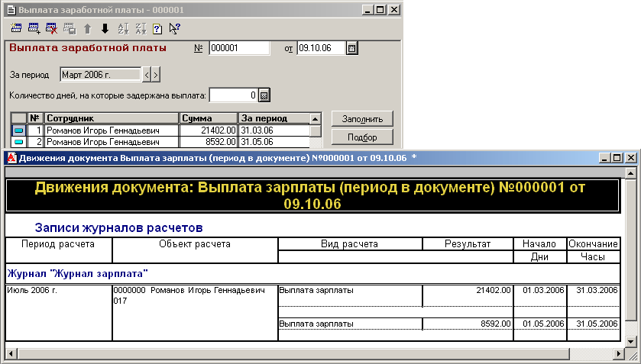
Task: Click the № link label next to number field
Action: pyautogui.click(x=199, y=48)
